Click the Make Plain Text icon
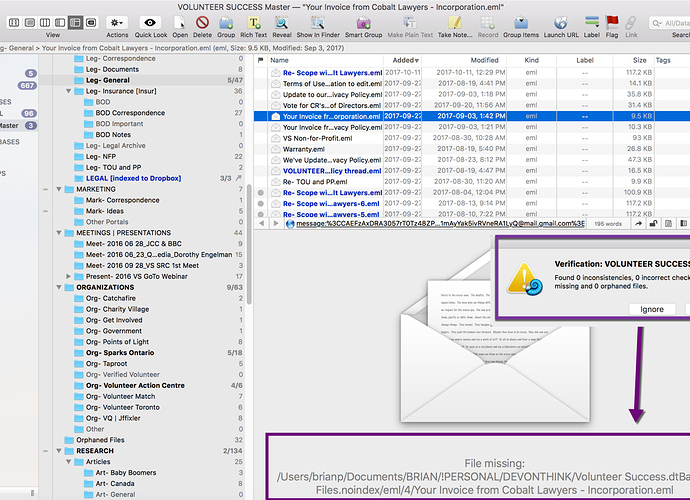 pos(410,22)
